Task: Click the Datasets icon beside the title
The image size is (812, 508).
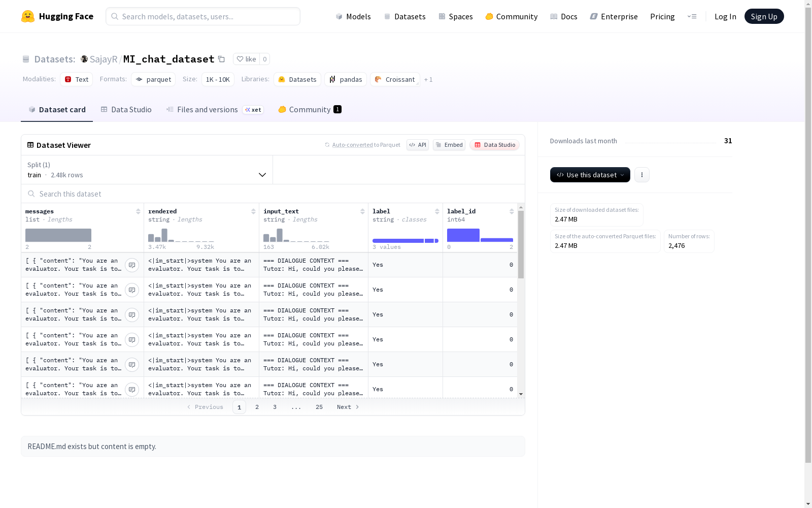Action: [26, 59]
